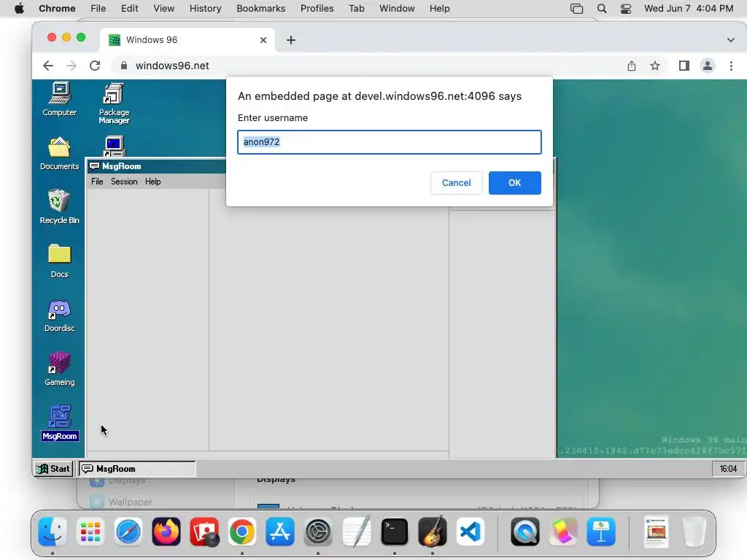Open Launchpad from the Dock
This screenshot has height=560, width=747.
(x=90, y=532)
